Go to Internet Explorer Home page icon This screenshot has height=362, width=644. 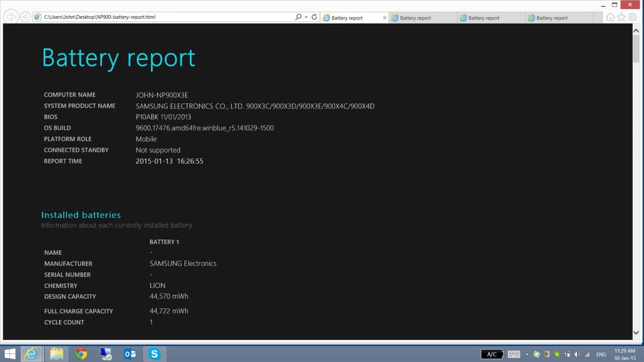tap(610, 17)
